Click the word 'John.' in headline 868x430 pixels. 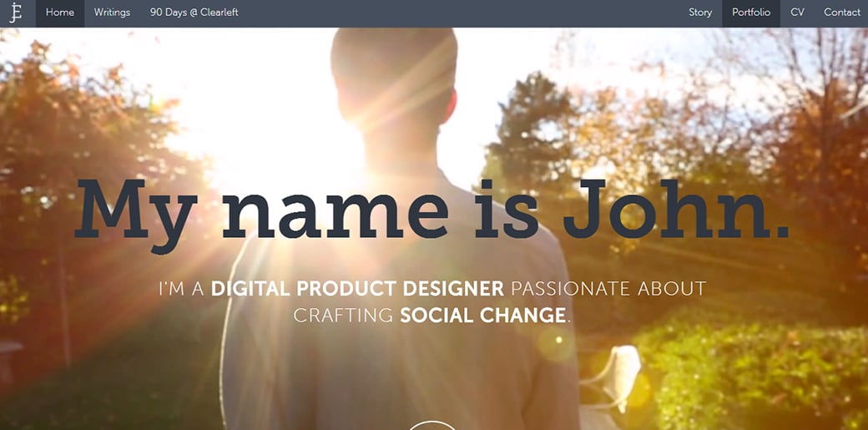pyautogui.click(x=677, y=210)
